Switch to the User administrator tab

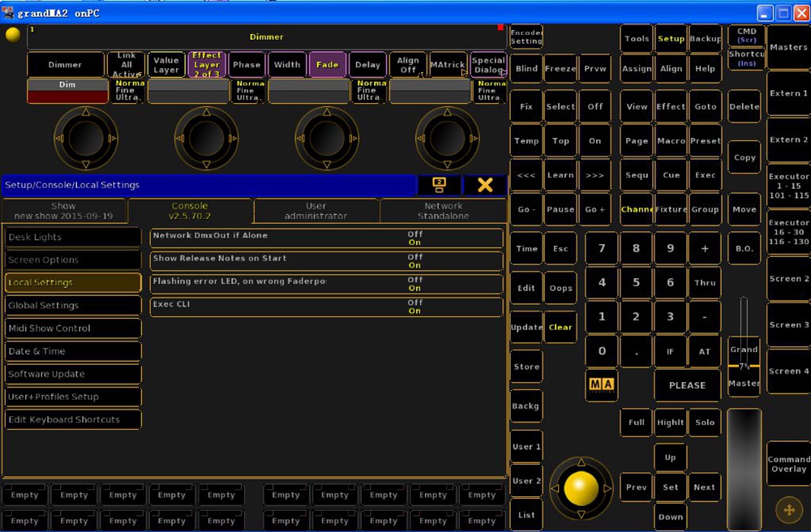[x=316, y=211]
